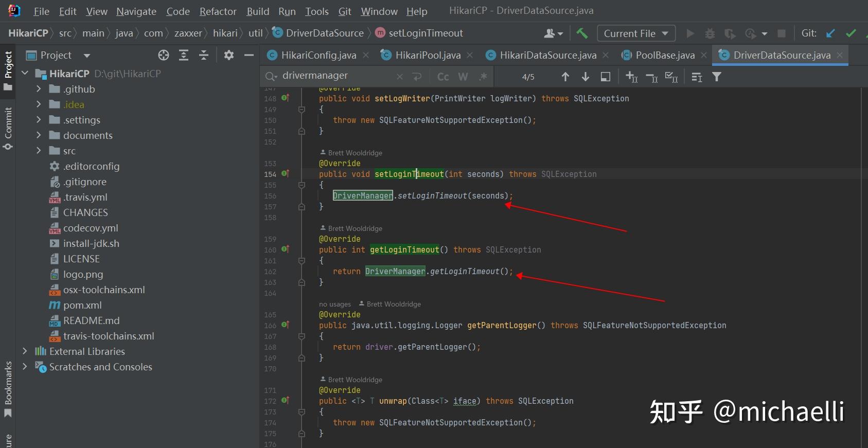Expand External Libraries node
868x448 pixels.
tap(25, 351)
